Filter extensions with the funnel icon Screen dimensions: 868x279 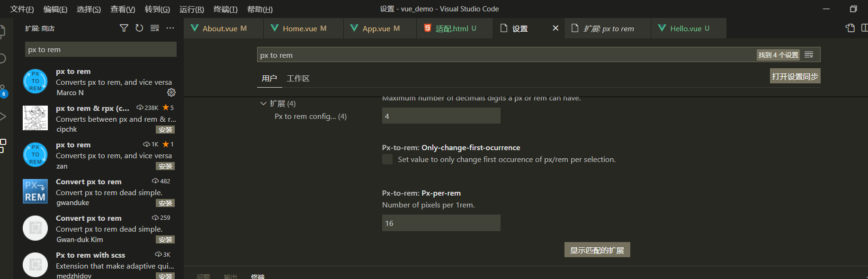click(124, 28)
